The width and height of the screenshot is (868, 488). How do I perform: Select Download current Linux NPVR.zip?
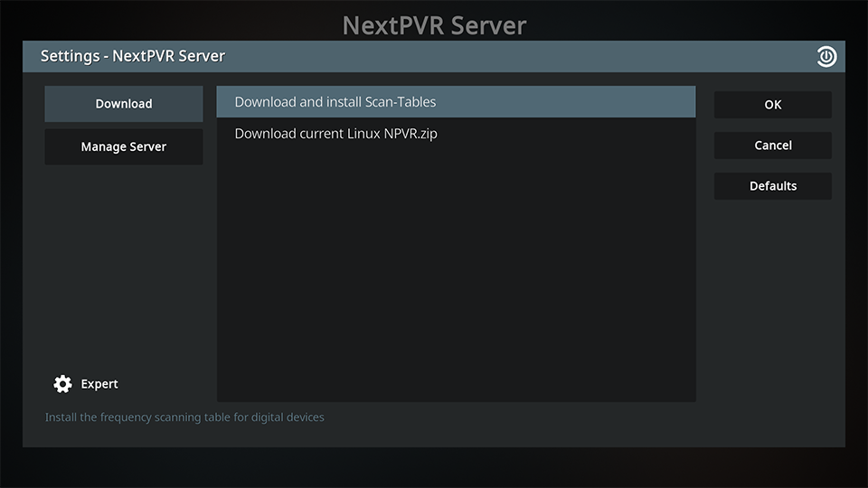[x=456, y=134]
